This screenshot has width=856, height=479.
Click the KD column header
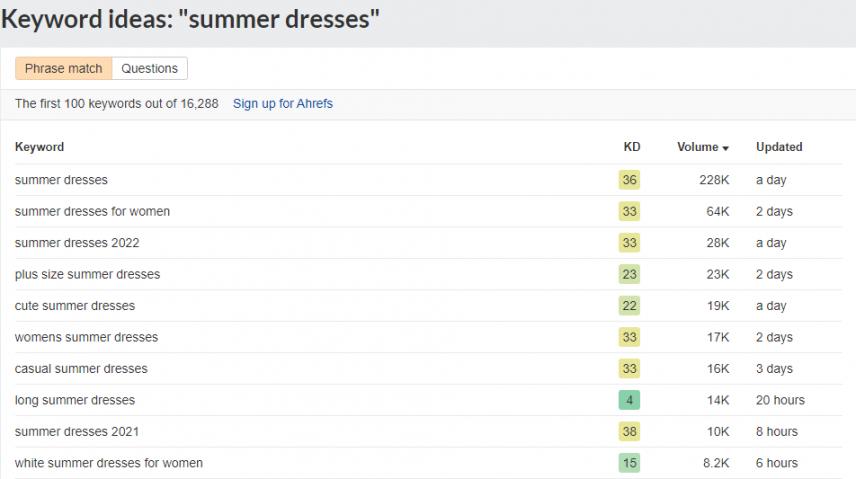631,147
